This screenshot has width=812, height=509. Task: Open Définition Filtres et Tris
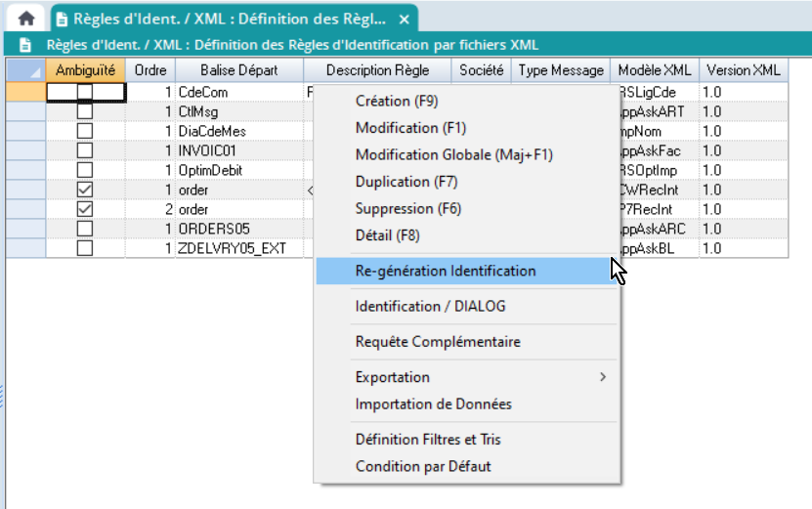point(428,440)
